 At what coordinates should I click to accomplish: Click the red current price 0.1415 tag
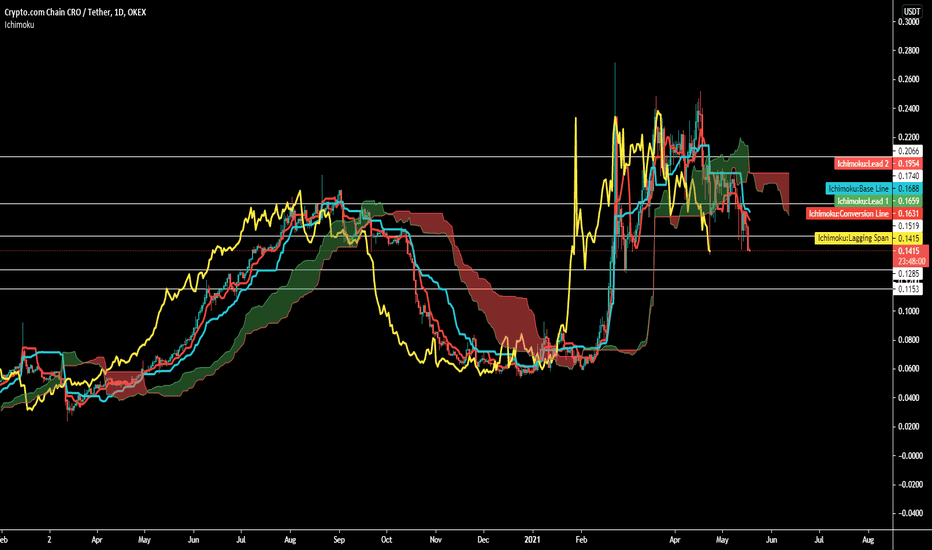(x=909, y=251)
